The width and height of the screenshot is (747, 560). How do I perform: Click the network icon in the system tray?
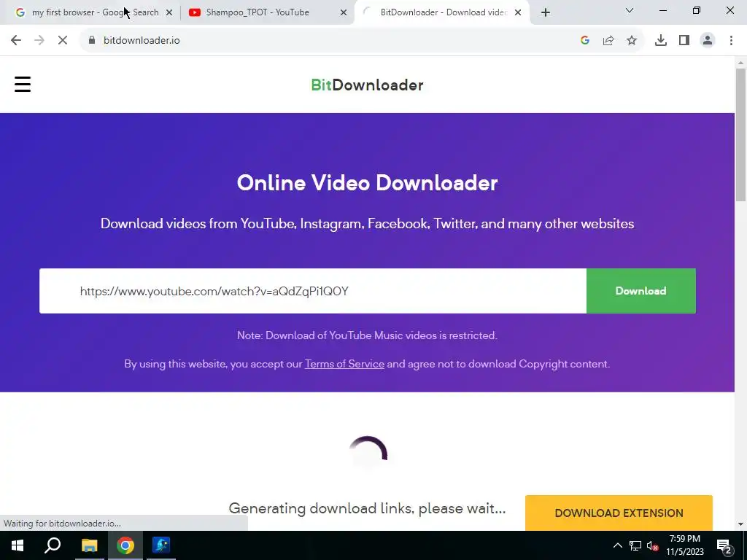635,545
